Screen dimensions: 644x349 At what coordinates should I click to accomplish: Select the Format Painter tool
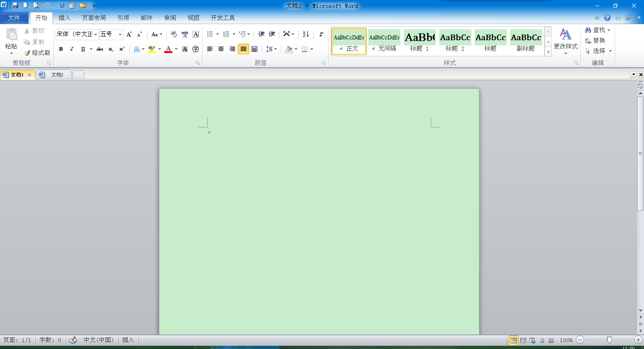(x=37, y=53)
